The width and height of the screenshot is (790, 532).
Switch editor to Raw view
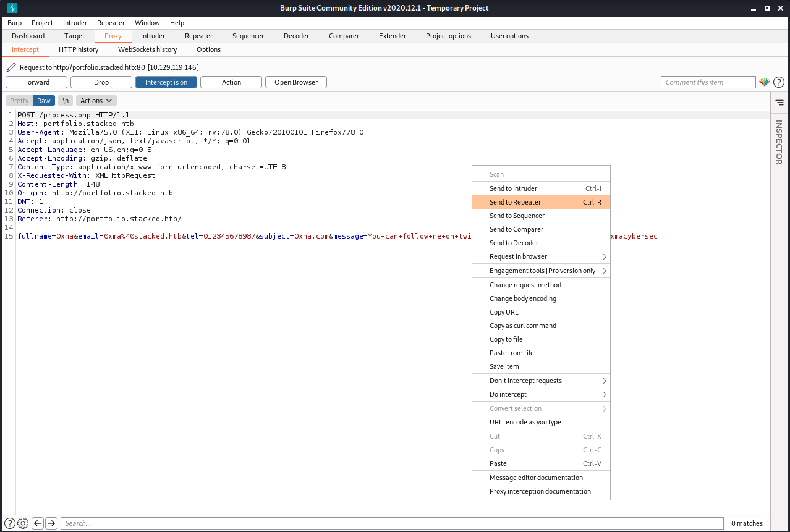pos(44,101)
